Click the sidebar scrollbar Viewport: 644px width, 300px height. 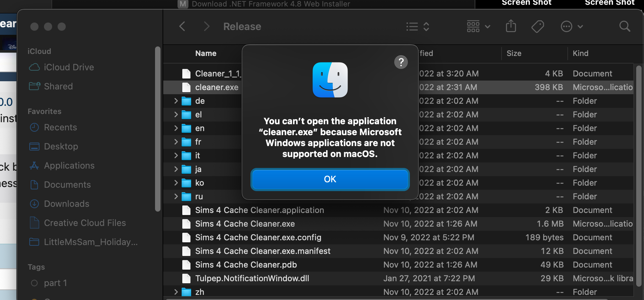click(x=157, y=129)
